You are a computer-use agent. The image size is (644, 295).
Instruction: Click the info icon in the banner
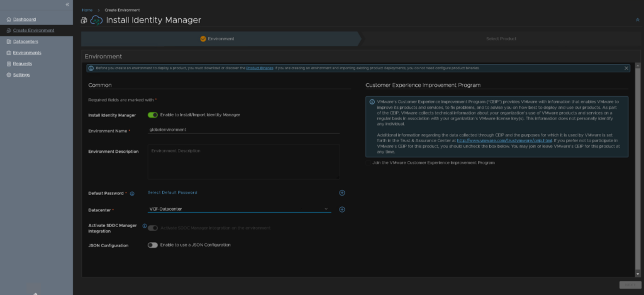coord(91,68)
